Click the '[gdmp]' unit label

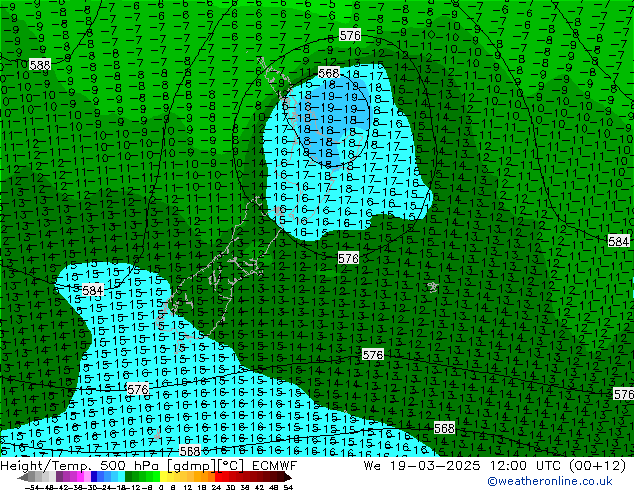coord(192,466)
